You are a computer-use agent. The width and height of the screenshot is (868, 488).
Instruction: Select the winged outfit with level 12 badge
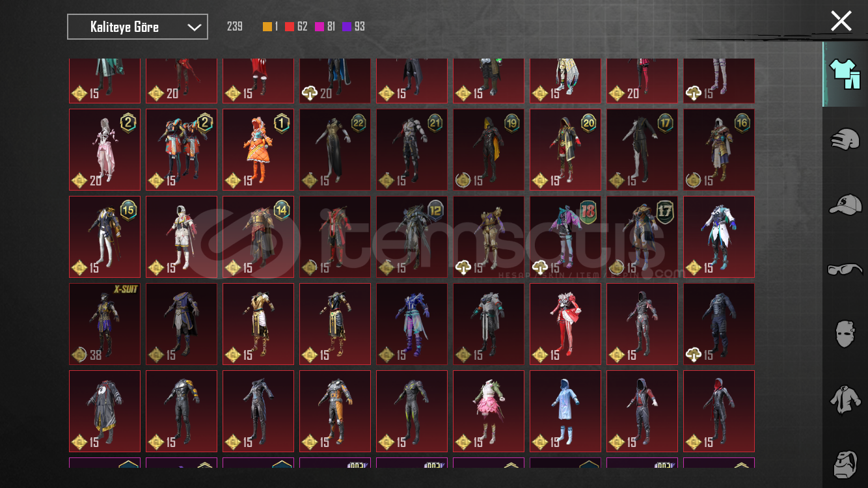click(412, 237)
